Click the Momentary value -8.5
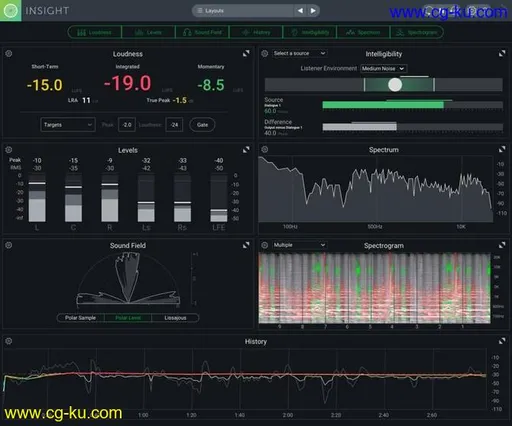The width and height of the screenshot is (512, 426). tap(211, 85)
